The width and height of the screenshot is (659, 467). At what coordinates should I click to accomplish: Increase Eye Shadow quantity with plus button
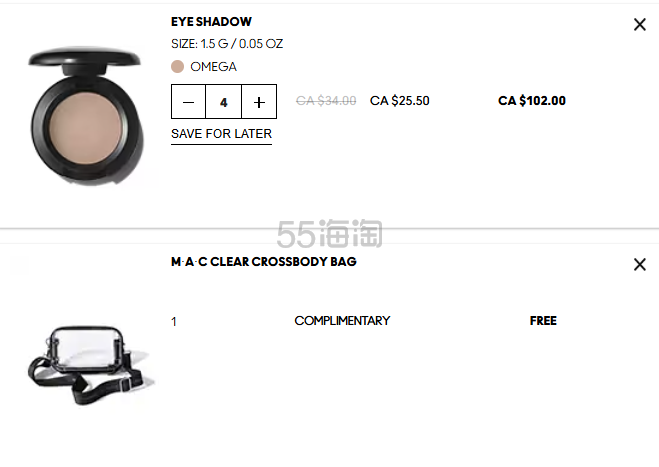click(259, 102)
